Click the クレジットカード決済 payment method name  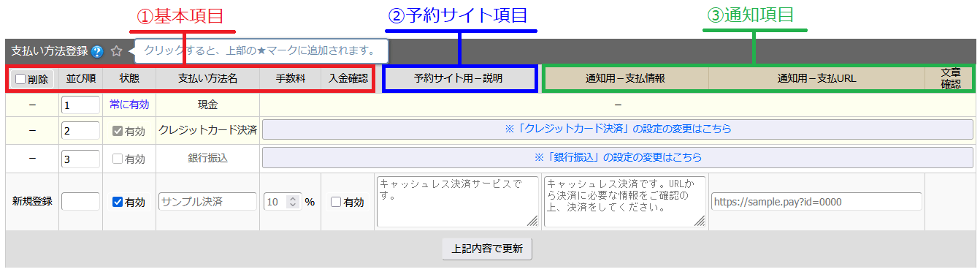pos(208,131)
